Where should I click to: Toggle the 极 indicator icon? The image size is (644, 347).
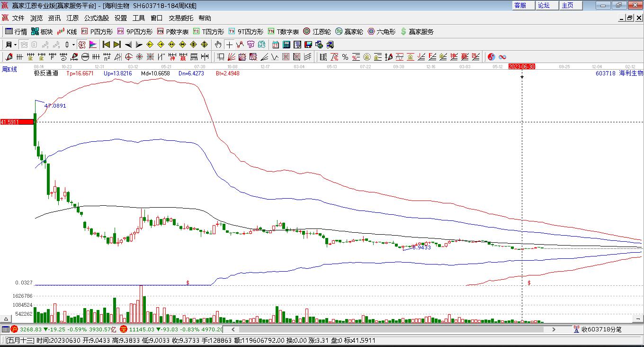click(81, 45)
